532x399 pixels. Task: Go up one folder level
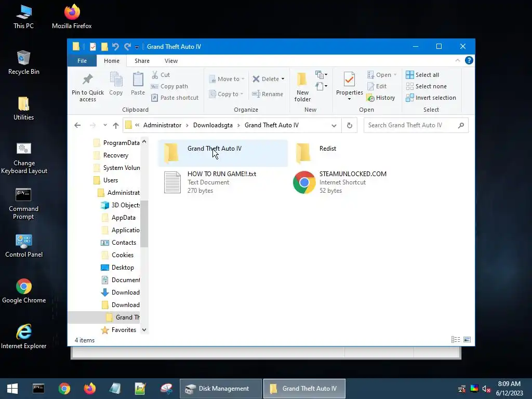tap(116, 126)
